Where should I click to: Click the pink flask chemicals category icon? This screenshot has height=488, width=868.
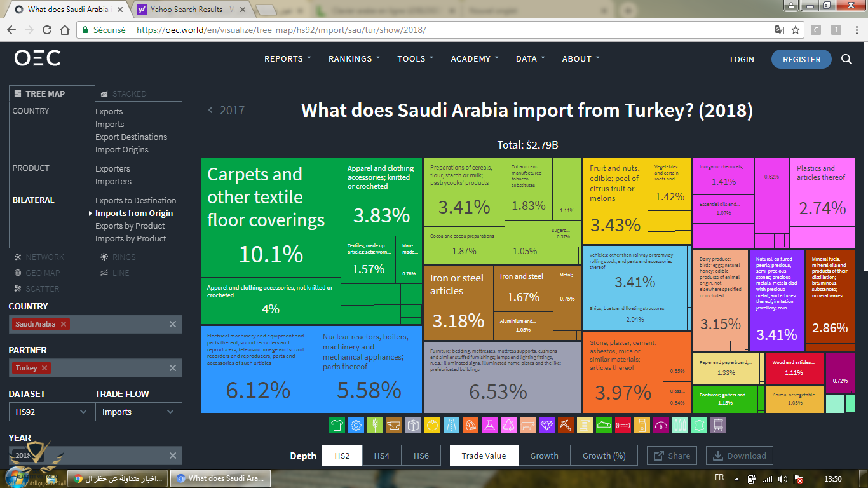tap(489, 425)
